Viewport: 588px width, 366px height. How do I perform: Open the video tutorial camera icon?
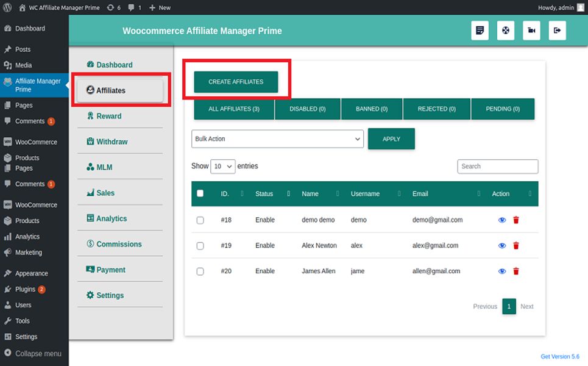(x=531, y=30)
